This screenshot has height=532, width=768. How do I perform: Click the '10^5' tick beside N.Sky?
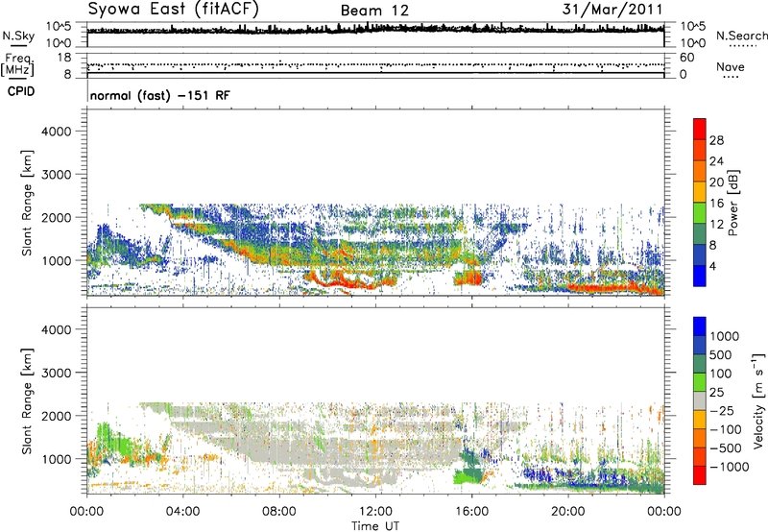click(60, 26)
